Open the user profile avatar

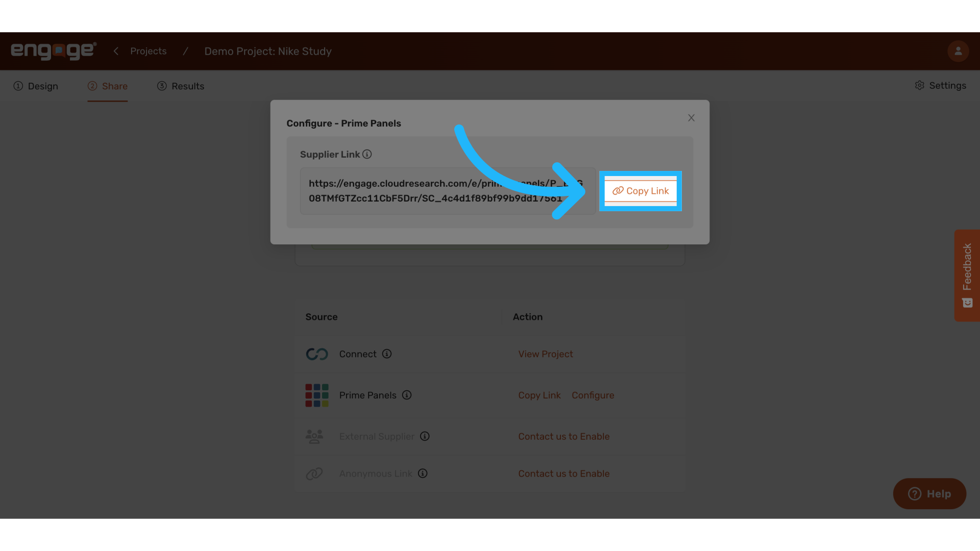pyautogui.click(x=958, y=51)
